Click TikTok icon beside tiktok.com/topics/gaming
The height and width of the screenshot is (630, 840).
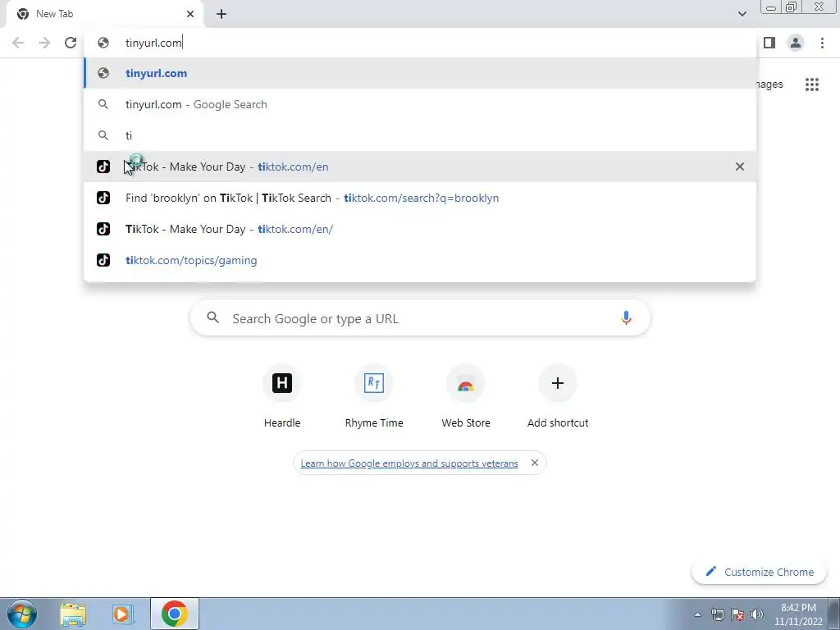coord(103,260)
